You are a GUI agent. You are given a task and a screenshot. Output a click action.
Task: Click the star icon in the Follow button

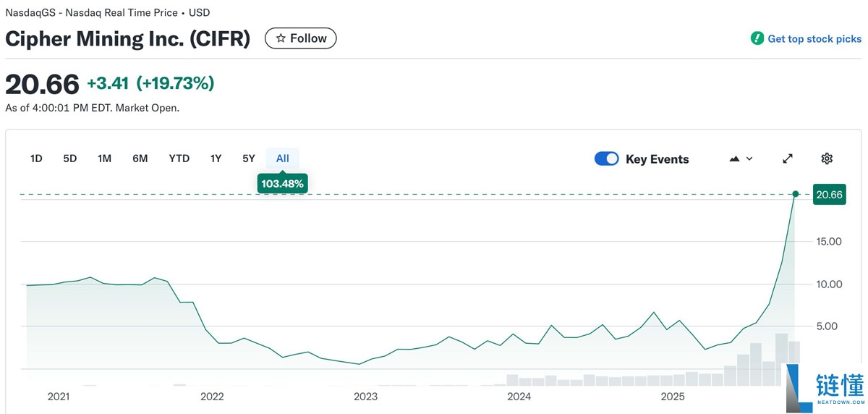tap(281, 38)
